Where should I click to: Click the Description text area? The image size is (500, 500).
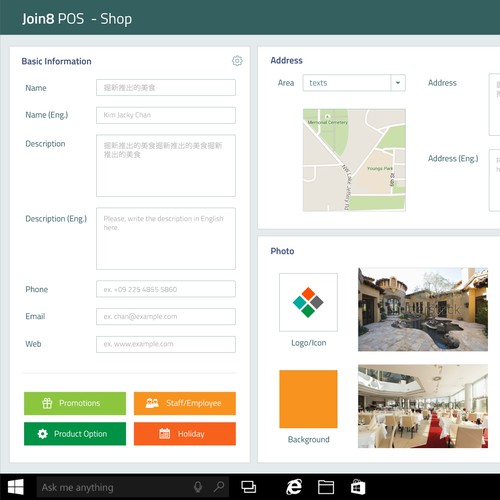coord(166,165)
